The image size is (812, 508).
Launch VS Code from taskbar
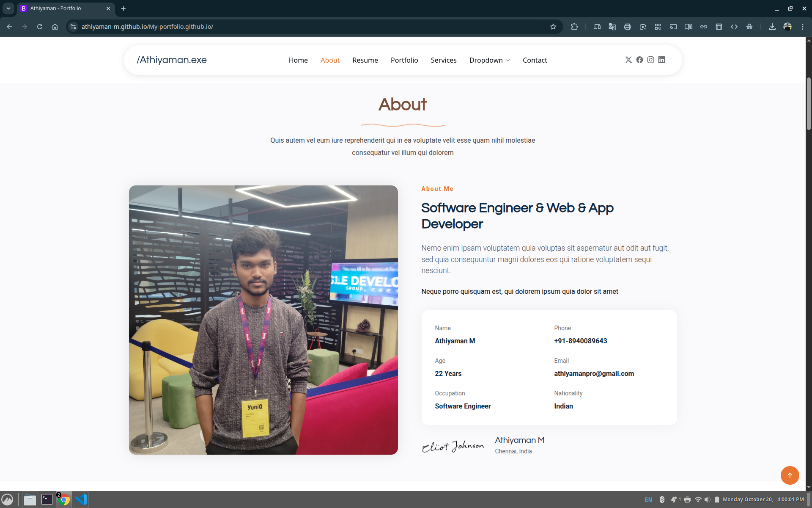[x=81, y=500]
